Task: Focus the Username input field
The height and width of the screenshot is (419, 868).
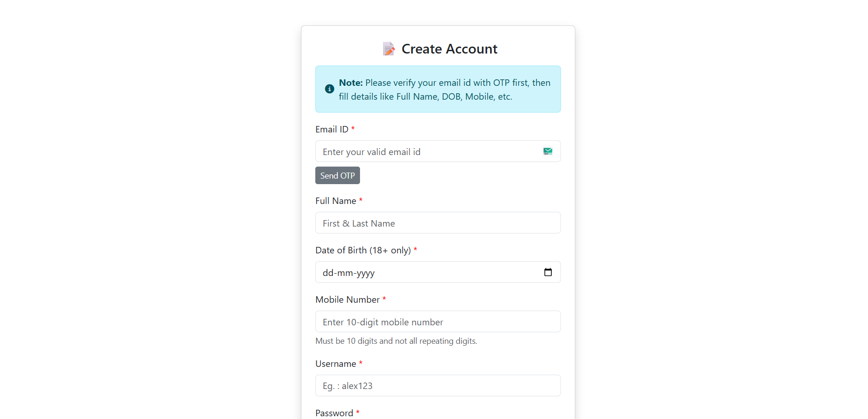Action: [x=438, y=386]
